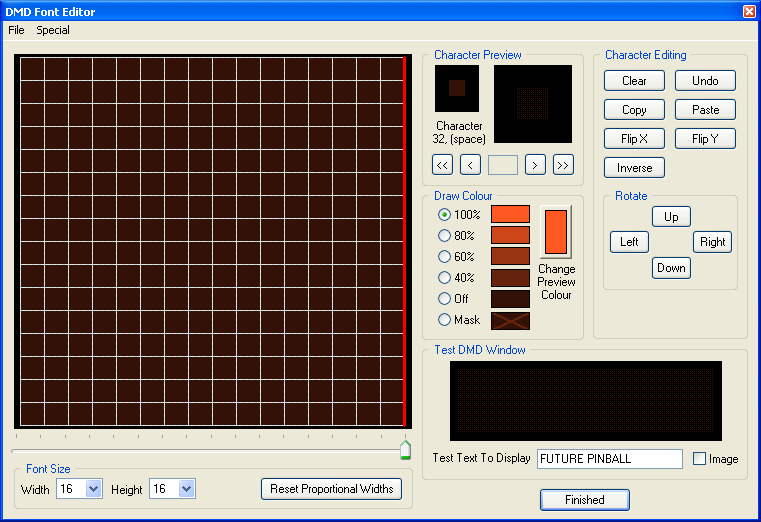Flip character along Y

[x=705, y=139]
